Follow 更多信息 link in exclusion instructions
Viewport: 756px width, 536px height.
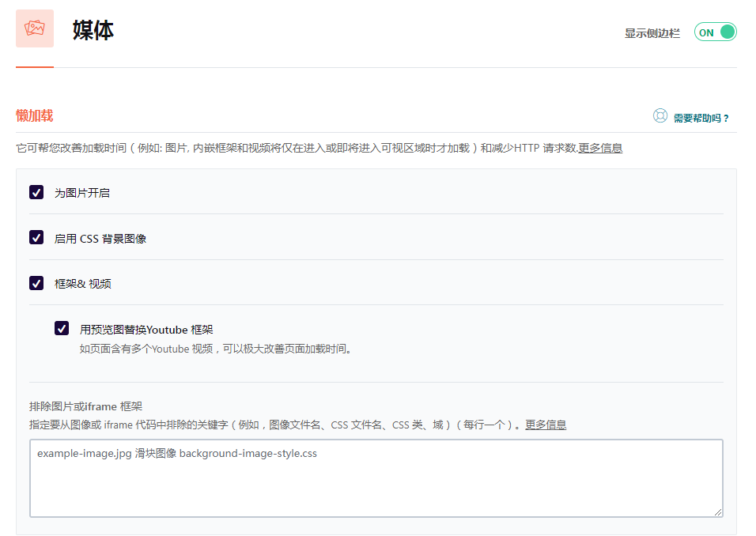[x=546, y=425]
